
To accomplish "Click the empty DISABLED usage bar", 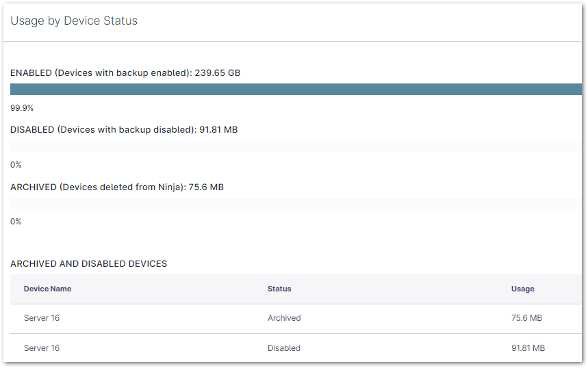I will tap(296, 146).
